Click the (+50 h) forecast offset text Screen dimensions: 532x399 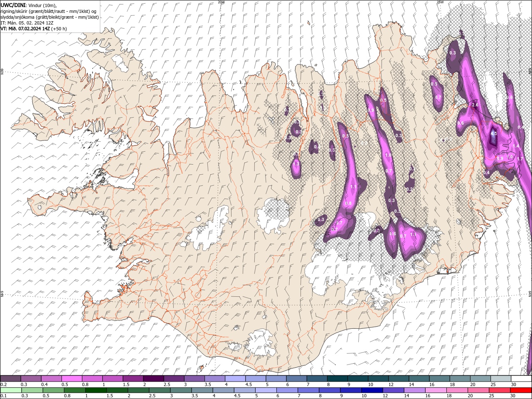point(59,29)
